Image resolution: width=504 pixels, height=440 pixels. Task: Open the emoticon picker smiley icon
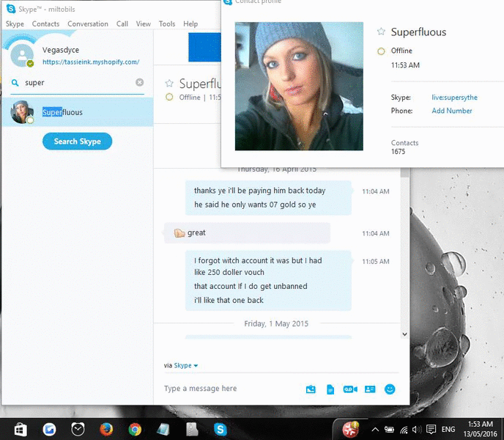click(x=390, y=389)
